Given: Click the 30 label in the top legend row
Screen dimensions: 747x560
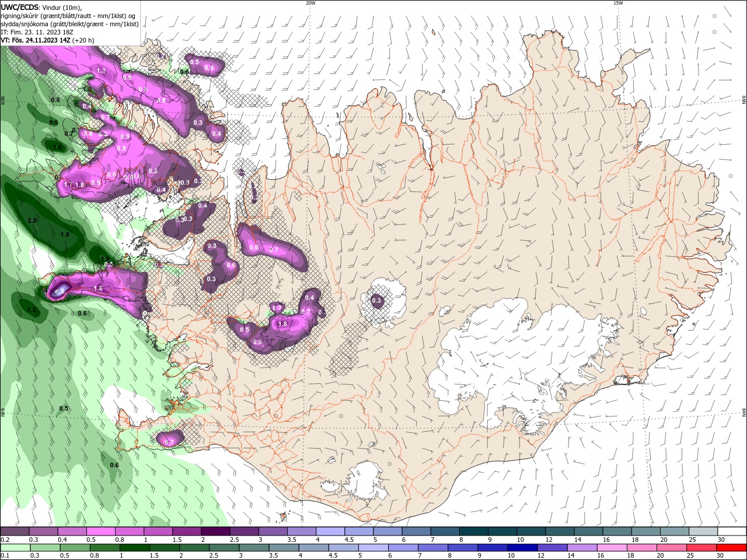Looking at the screenshot, I should pyautogui.click(x=721, y=540).
